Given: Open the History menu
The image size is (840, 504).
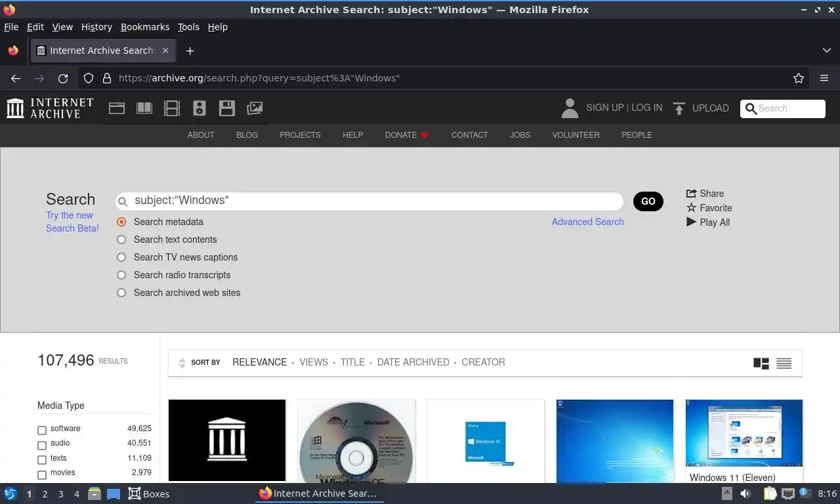Looking at the screenshot, I should pos(96,27).
